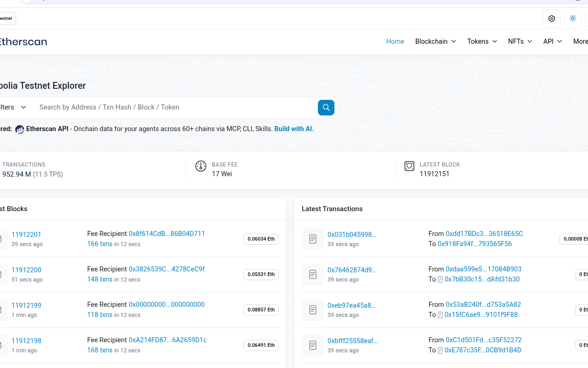Screen dimensions: 588x368
Task: Open block 11912201
Action: [26, 235]
